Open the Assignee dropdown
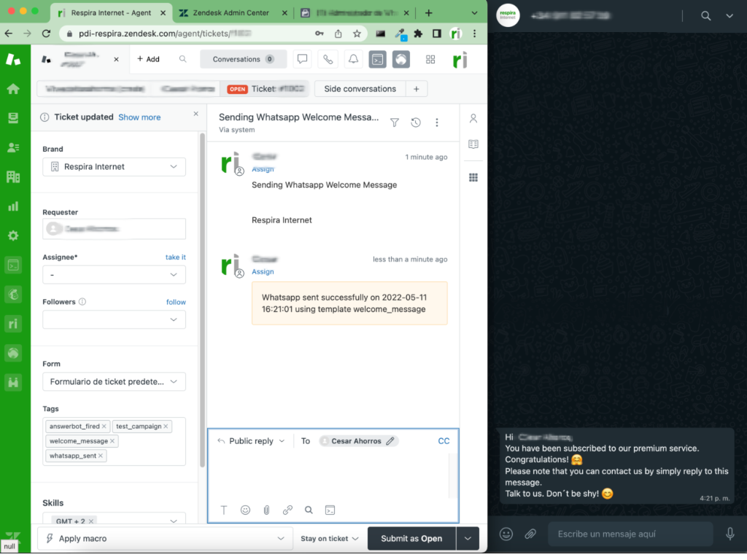 pos(114,275)
